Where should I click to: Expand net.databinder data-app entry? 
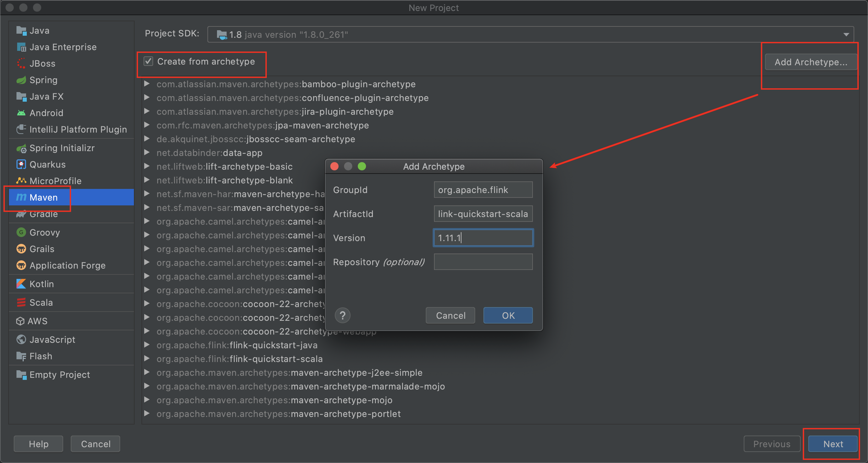(x=147, y=153)
